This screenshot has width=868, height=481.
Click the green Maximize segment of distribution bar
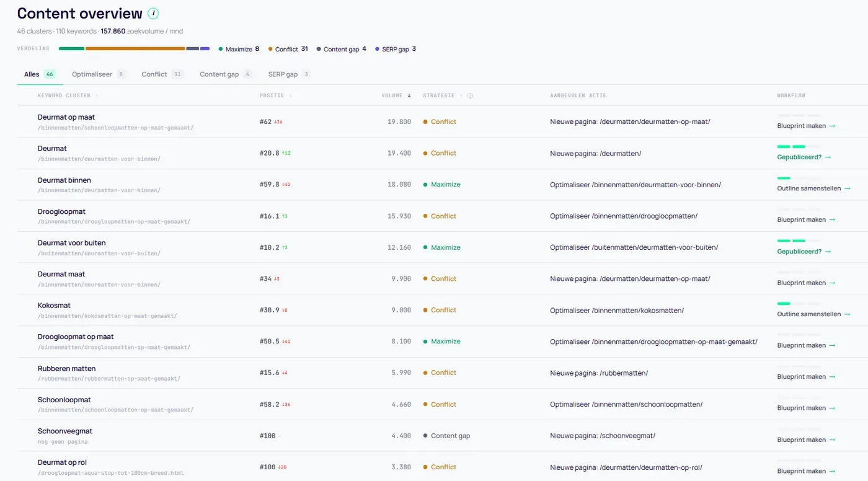pos(71,49)
